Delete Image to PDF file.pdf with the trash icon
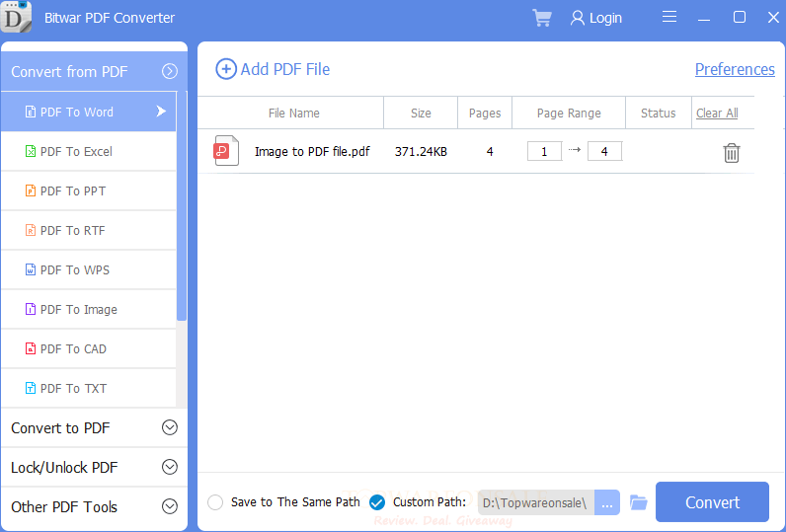The height and width of the screenshot is (532, 786). click(x=732, y=153)
